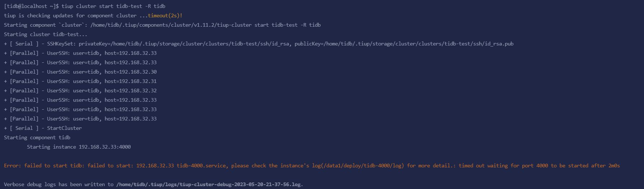Click the tidb-4000.service name in error
The width and height of the screenshot is (644, 189).
tap(201, 166)
